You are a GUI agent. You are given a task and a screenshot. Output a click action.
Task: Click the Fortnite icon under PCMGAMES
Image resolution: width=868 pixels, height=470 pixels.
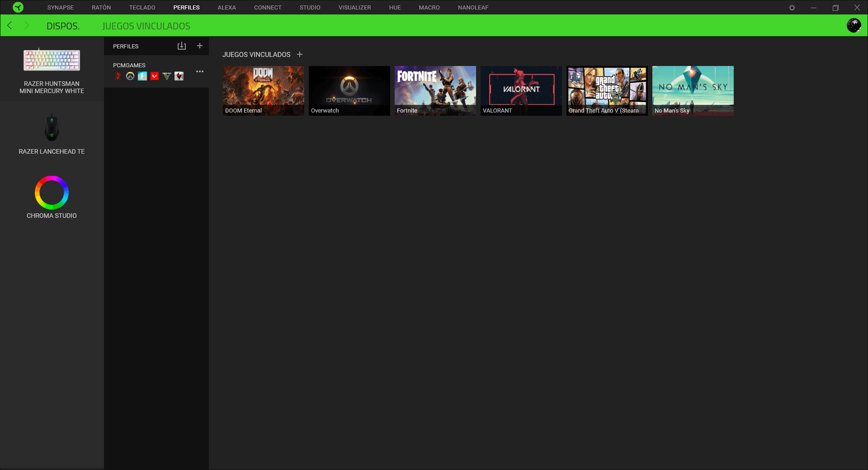pos(142,76)
